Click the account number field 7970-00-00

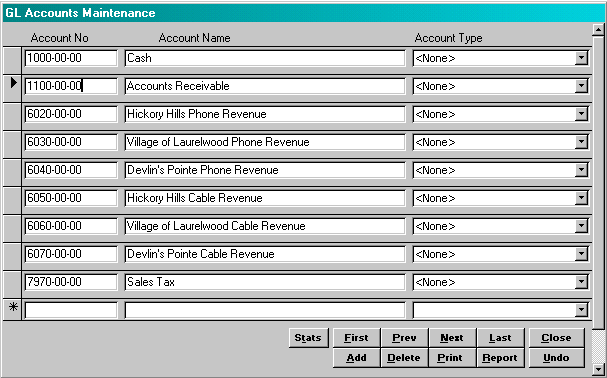click(71, 282)
